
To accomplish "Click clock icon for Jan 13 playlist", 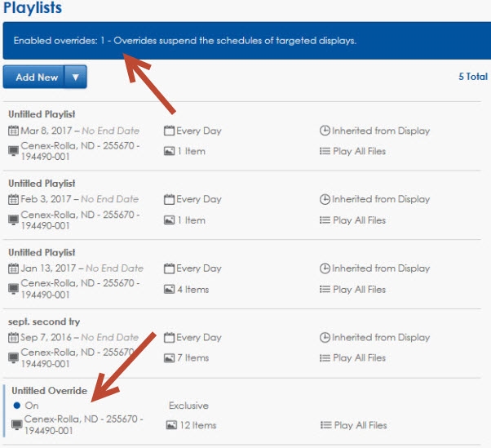I will pos(325,268).
